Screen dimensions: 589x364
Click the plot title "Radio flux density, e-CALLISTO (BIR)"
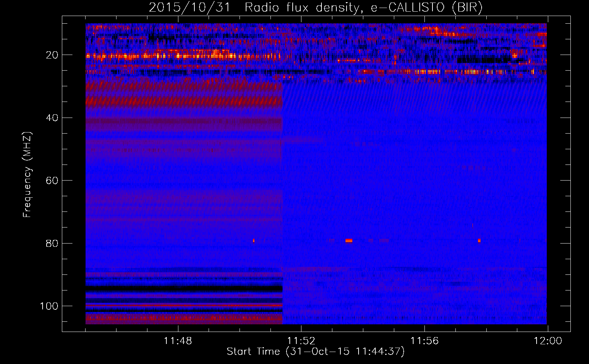[x=364, y=8]
